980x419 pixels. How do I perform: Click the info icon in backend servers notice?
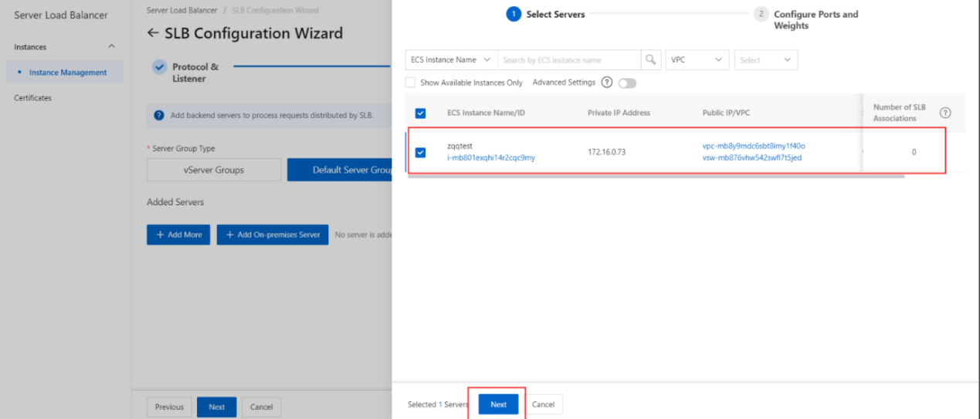pos(158,116)
